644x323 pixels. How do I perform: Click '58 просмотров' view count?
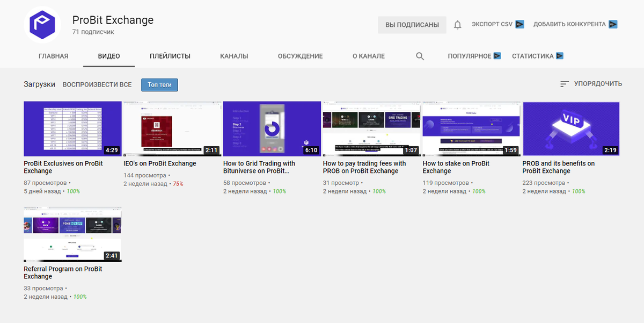(x=244, y=183)
